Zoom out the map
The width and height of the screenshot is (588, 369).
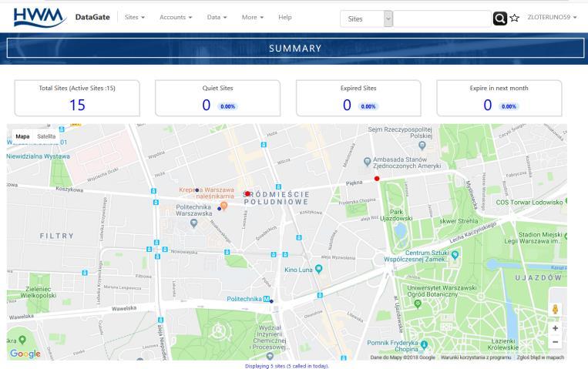point(556,342)
